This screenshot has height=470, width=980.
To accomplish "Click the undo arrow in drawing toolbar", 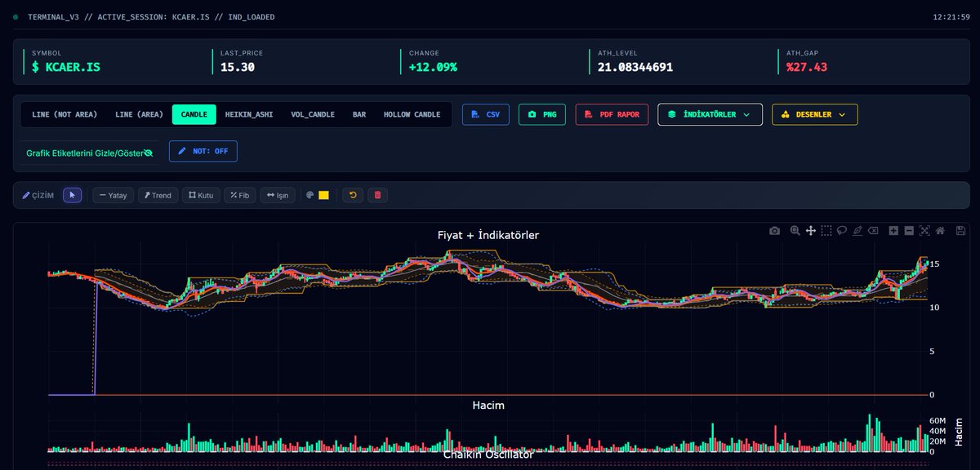I will (353, 195).
